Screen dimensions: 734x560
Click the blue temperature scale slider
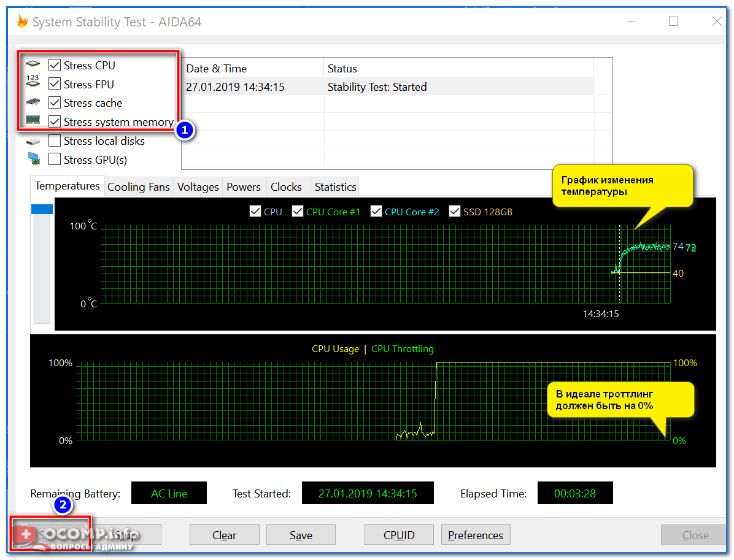[42, 210]
